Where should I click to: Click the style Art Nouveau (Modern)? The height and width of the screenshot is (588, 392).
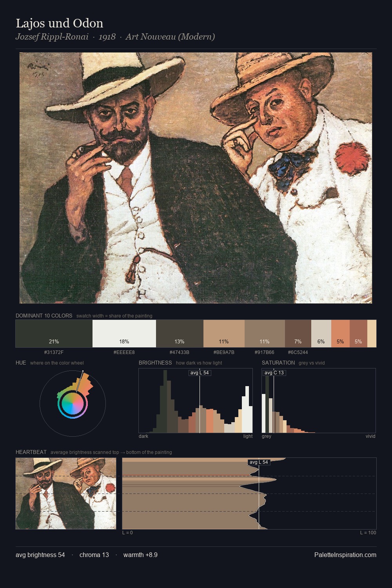tap(170, 37)
